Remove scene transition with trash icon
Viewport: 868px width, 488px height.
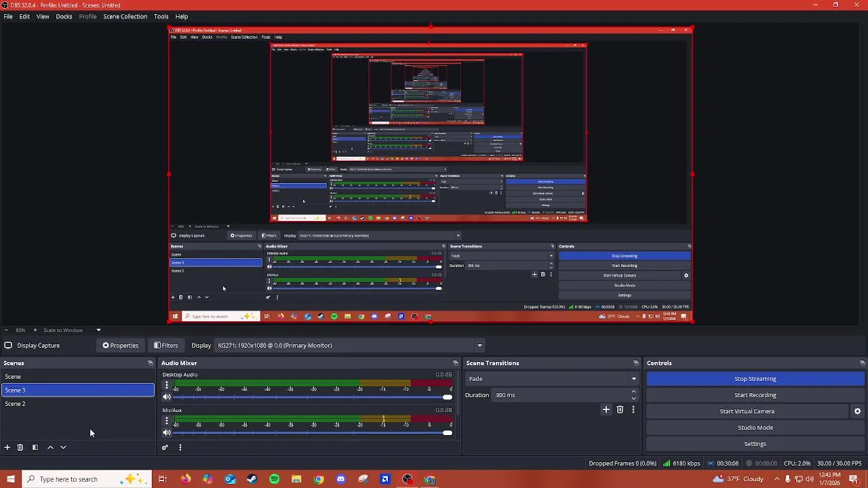[x=620, y=409]
